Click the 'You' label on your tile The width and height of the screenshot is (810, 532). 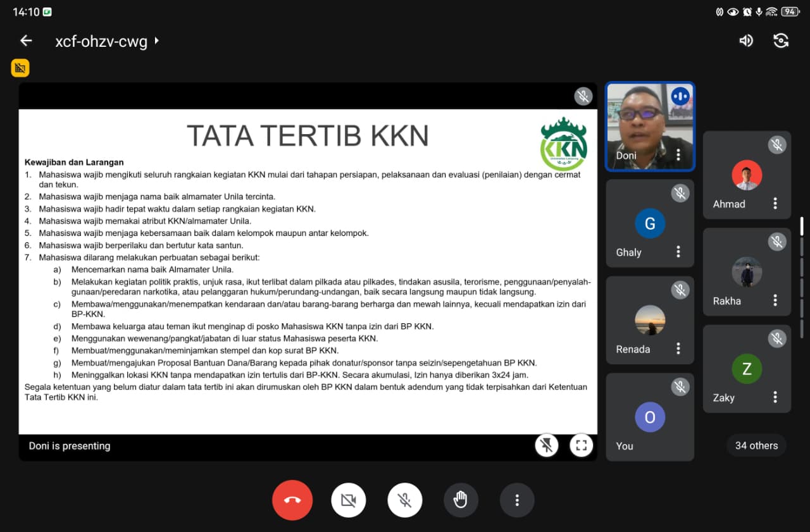click(625, 445)
